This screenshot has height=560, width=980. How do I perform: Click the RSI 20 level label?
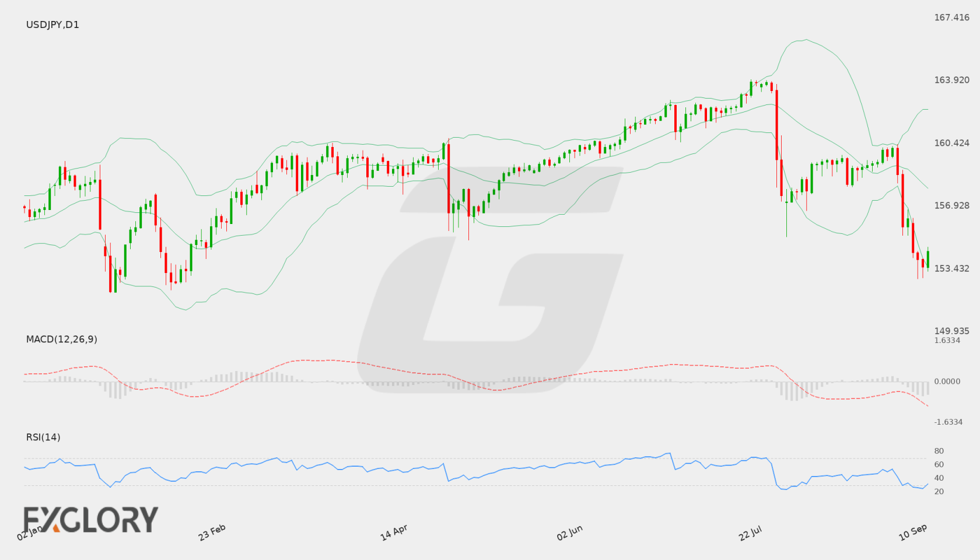[939, 491]
